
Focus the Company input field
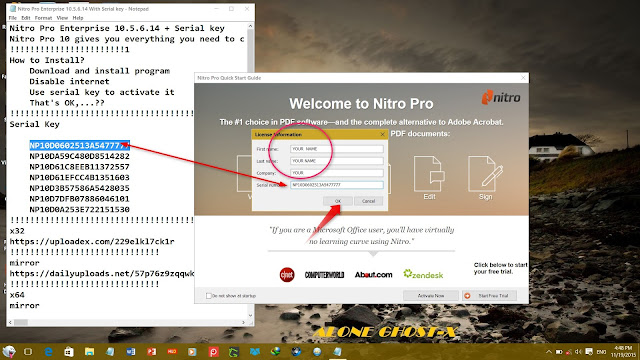coord(337,173)
